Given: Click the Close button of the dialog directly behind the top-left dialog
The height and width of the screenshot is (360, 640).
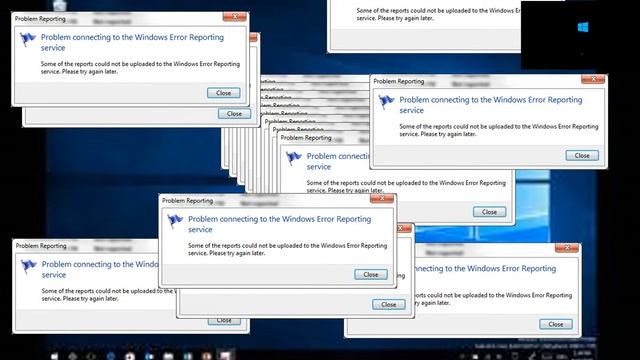Looking at the screenshot, I should pyautogui.click(x=234, y=114).
